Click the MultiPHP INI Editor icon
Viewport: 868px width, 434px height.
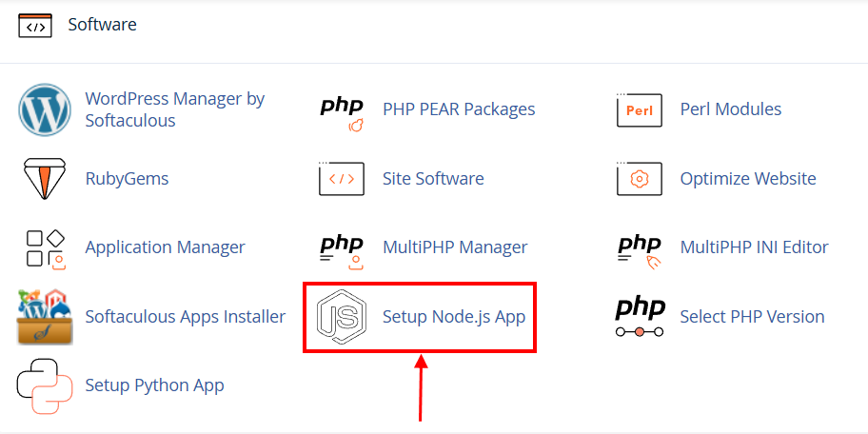point(640,252)
